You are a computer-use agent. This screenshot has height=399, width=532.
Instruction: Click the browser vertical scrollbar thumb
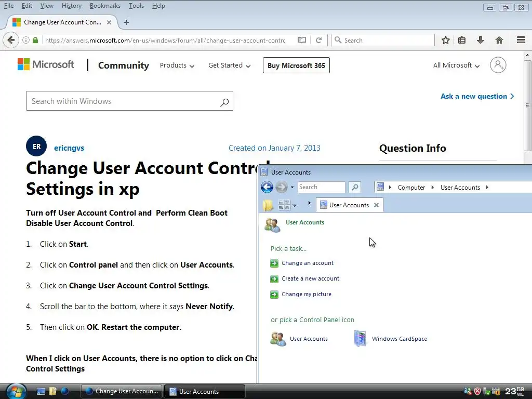(527, 105)
